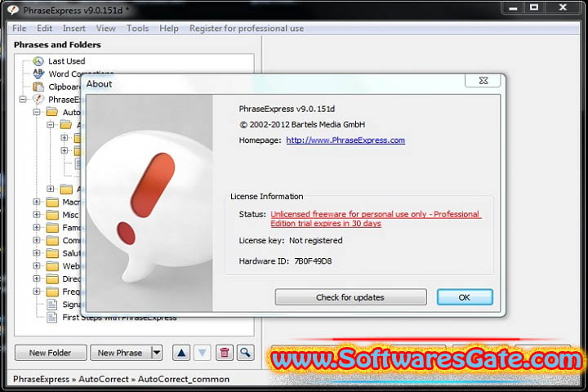Click Register for professional use menu
Viewport: 588px width, 392px height.
tap(247, 29)
